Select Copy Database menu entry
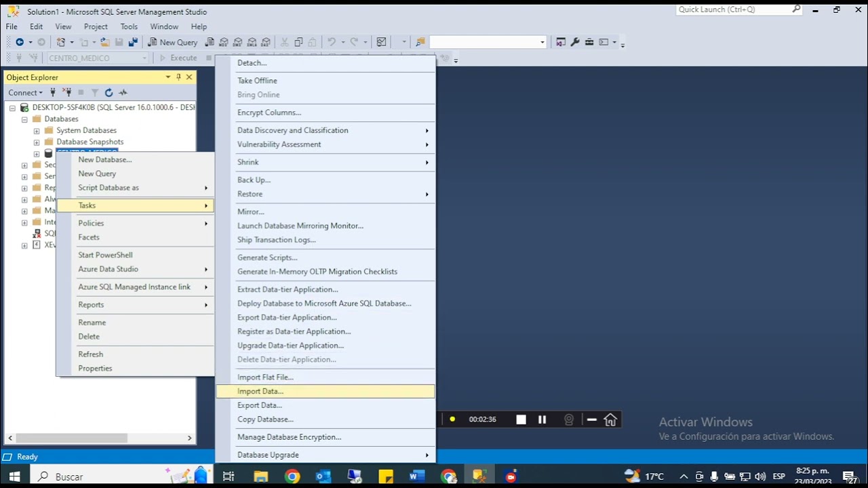This screenshot has height=488, width=868. tap(325, 419)
